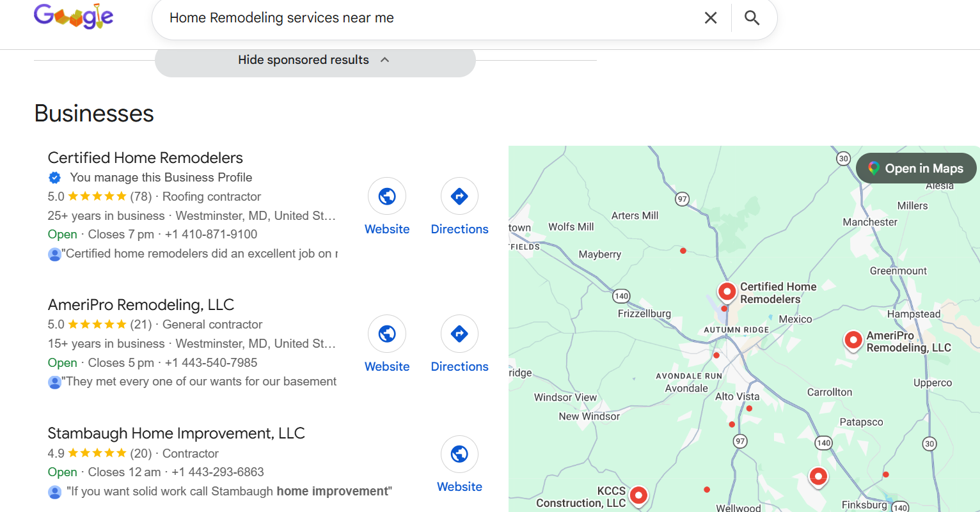980x512 pixels.
Task: Click "25+ years in business" text
Action: click(x=106, y=216)
